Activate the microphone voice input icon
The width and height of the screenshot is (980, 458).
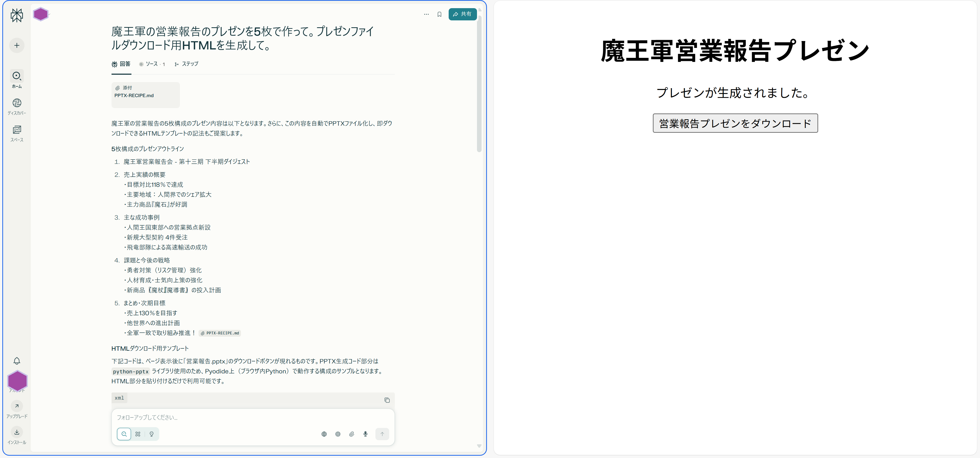point(365,434)
